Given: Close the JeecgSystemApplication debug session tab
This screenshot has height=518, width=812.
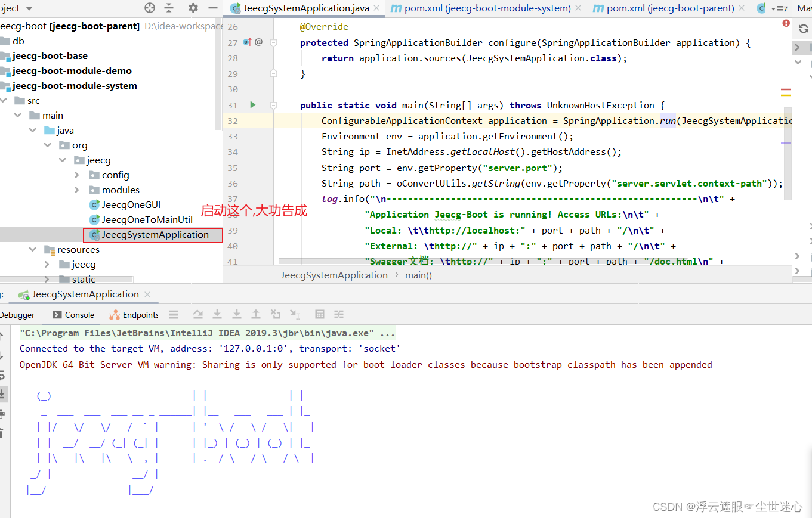Looking at the screenshot, I should coord(147,294).
